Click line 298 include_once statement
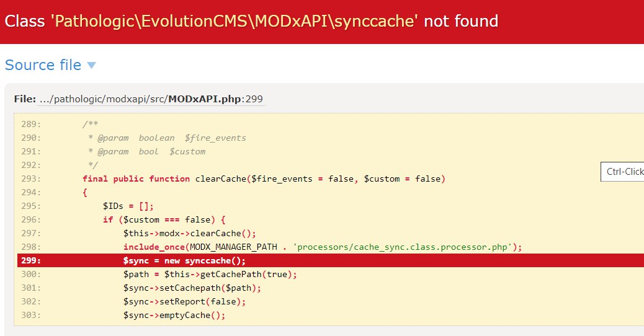This screenshot has height=336, width=644. (323, 247)
